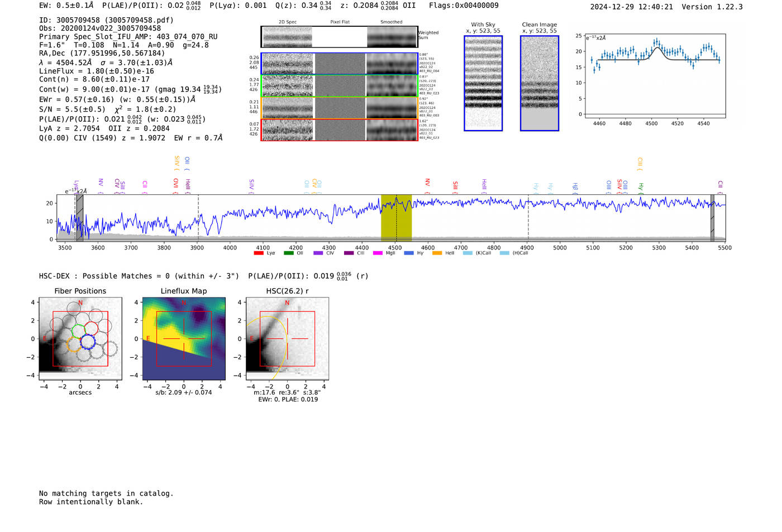Click the Pixel Flat column header
This screenshot has height=532, width=782.
[340, 22]
